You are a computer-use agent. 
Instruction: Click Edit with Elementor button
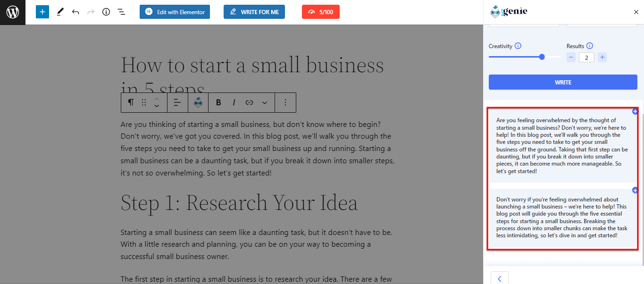(175, 12)
